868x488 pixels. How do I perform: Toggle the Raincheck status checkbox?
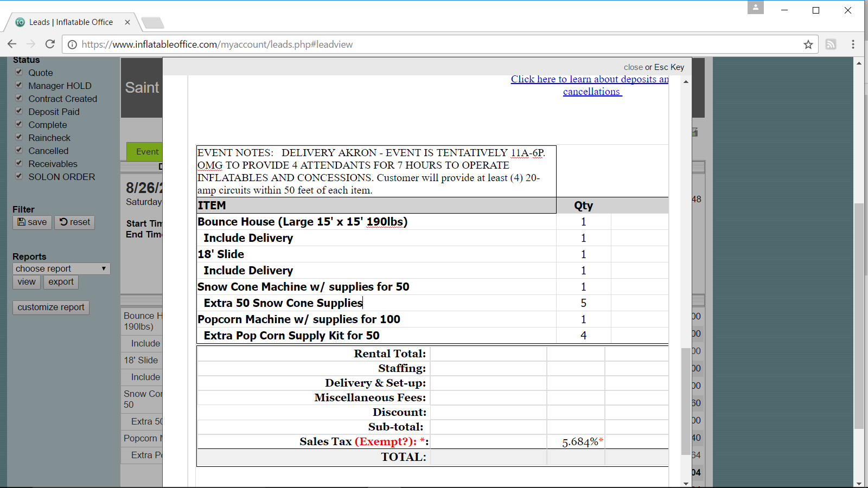point(19,137)
